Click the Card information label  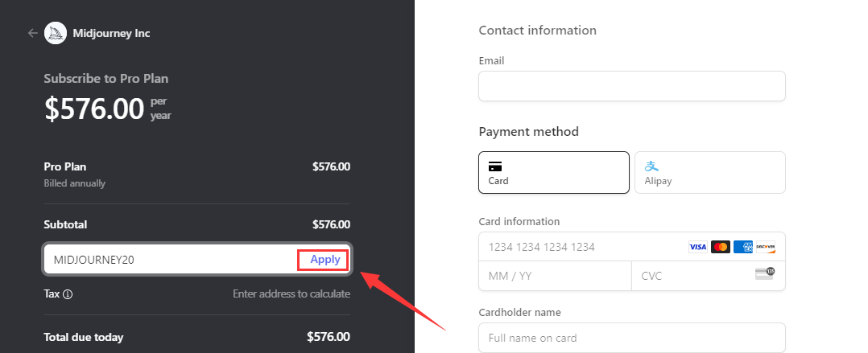(519, 221)
